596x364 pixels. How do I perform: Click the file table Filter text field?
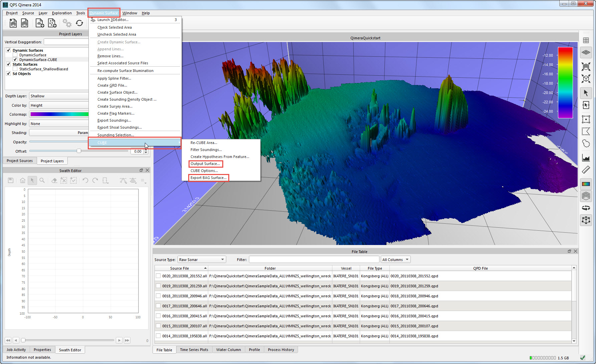pyautogui.click(x=314, y=260)
